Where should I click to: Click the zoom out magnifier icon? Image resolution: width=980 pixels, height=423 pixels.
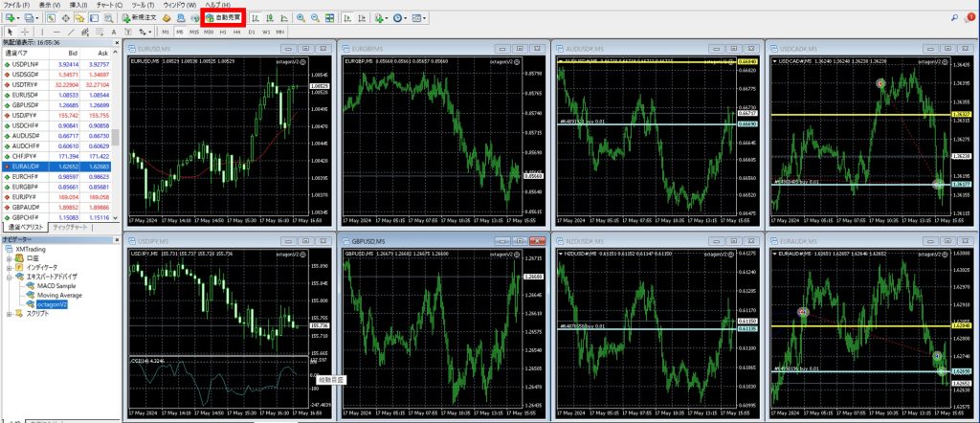click(316, 17)
